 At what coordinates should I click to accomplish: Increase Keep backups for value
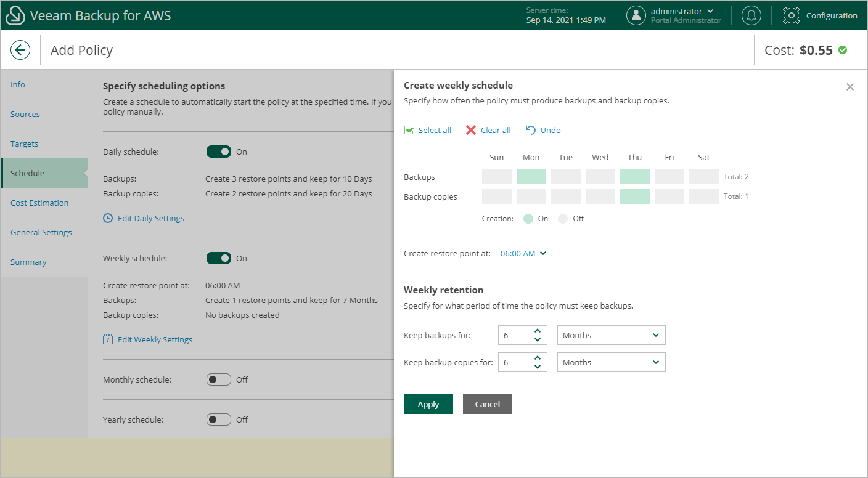(x=538, y=331)
